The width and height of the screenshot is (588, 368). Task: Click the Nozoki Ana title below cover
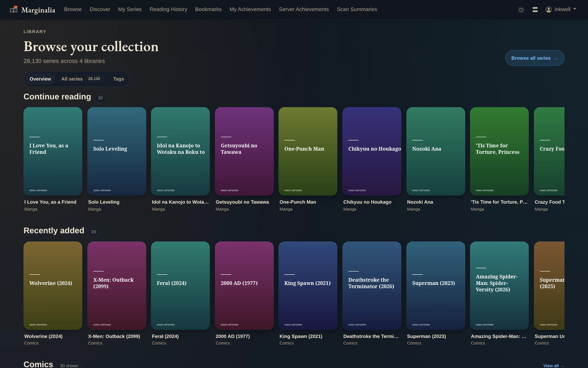[x=420, y=202]
